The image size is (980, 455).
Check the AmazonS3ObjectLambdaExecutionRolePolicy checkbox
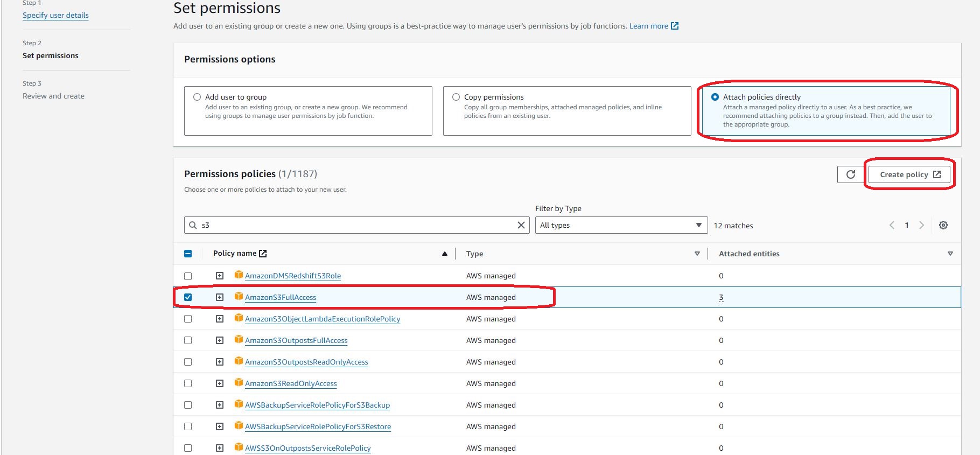(x=188, y=319)
